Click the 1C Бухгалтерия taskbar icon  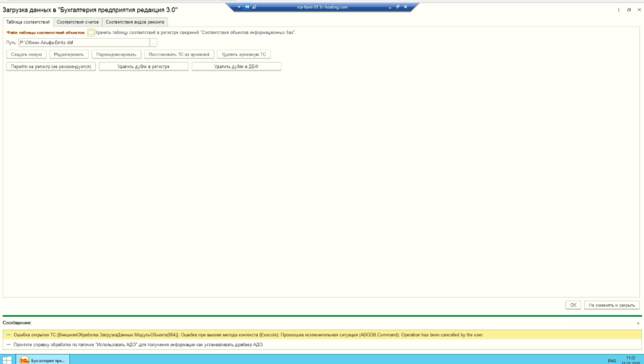pyautogui.click(x=42, y=360)
